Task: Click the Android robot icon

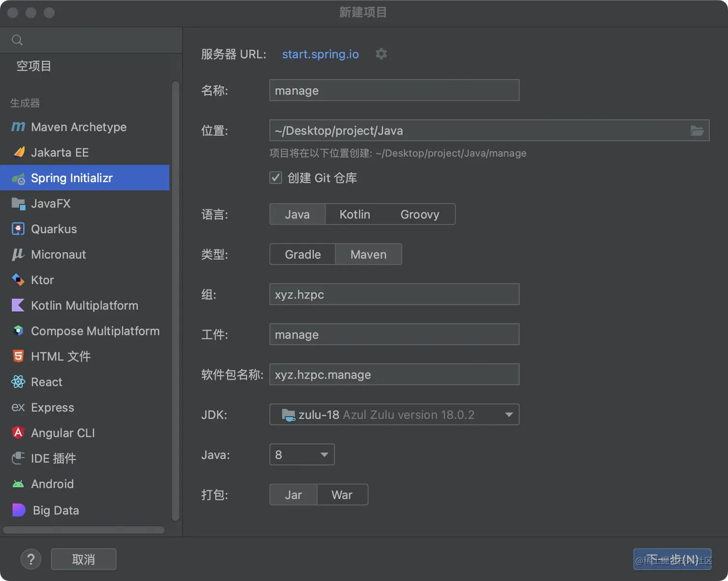Action: (x=18, y=484)
